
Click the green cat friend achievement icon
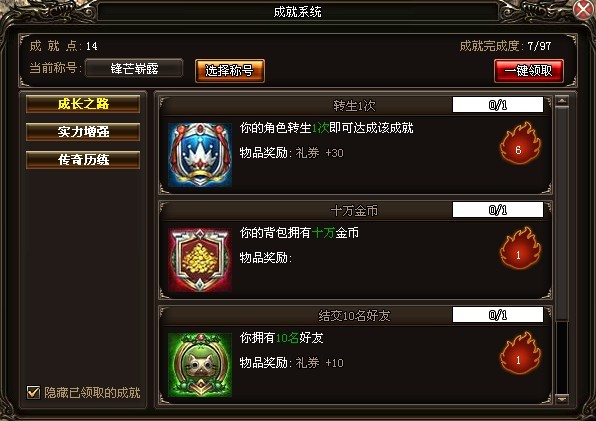(x=200, y=365)
